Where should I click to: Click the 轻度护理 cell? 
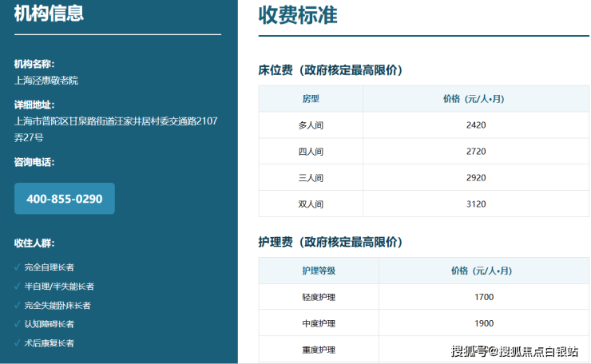tap(319, 297)
